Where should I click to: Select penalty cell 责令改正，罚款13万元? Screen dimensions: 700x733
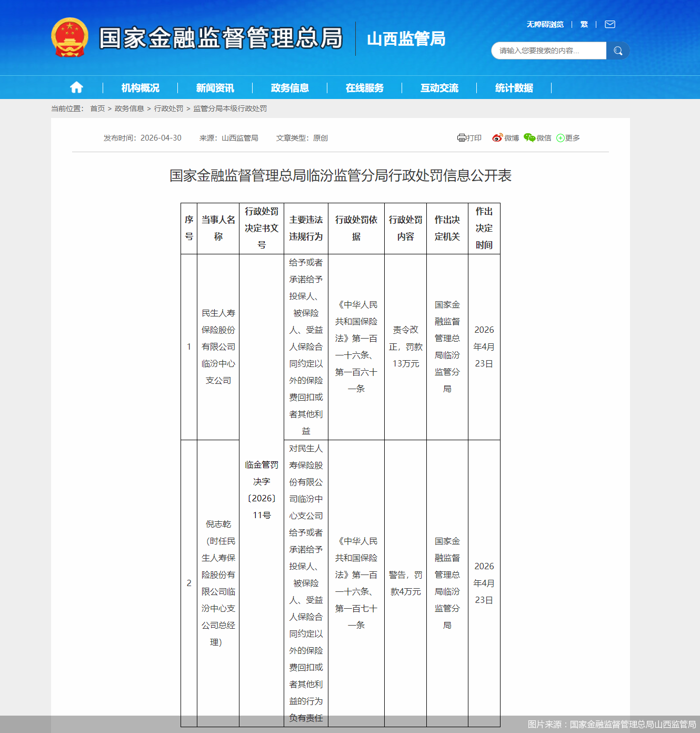click(405, 346)
